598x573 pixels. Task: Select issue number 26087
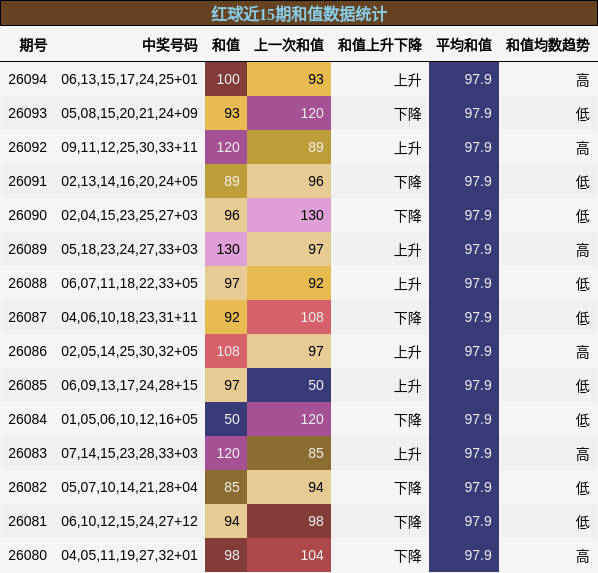point(27,317)
